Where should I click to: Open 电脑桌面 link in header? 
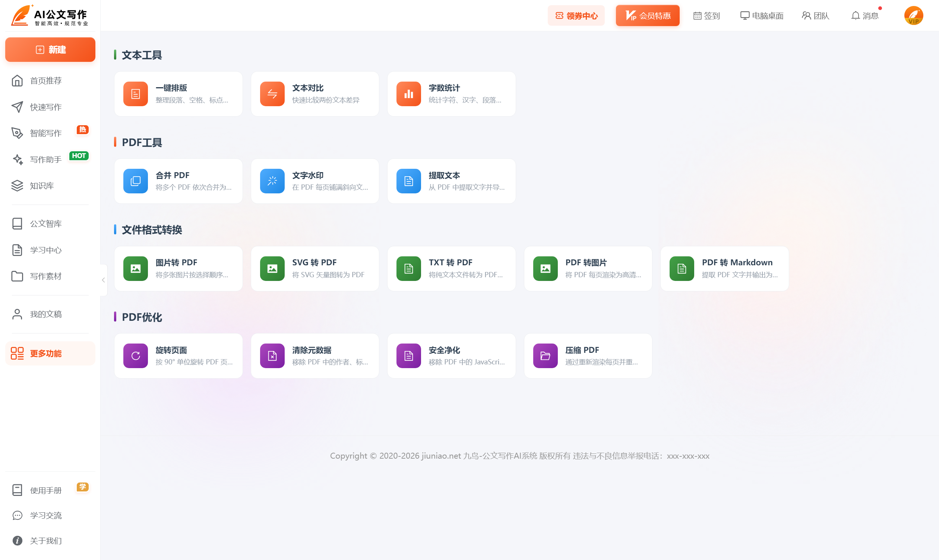pos(762,16)
